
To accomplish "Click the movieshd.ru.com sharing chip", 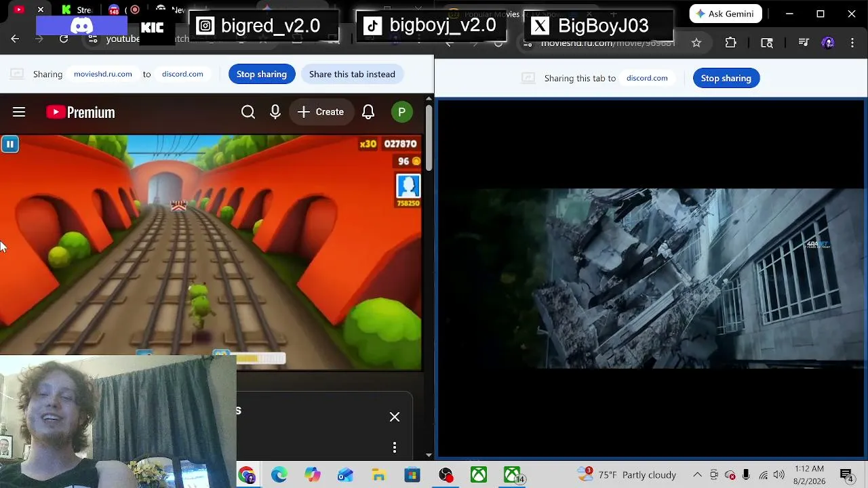I will pos(103,74).
